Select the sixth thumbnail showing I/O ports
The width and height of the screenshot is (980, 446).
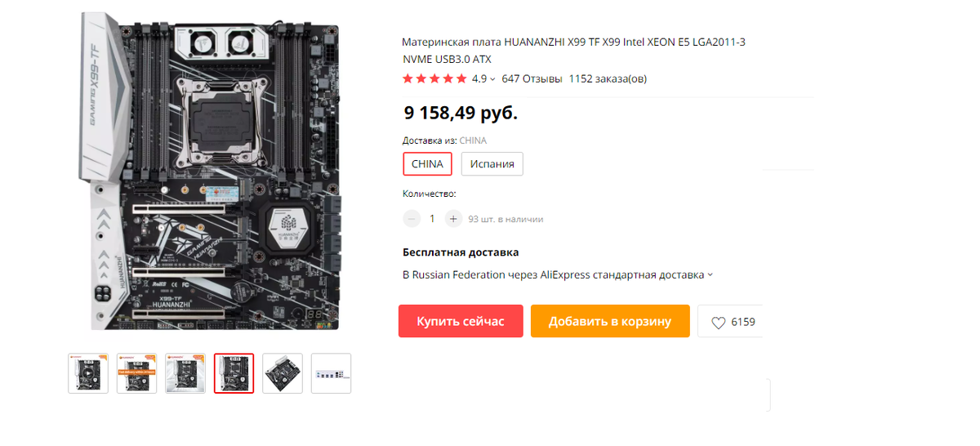[x=332, y=373]
